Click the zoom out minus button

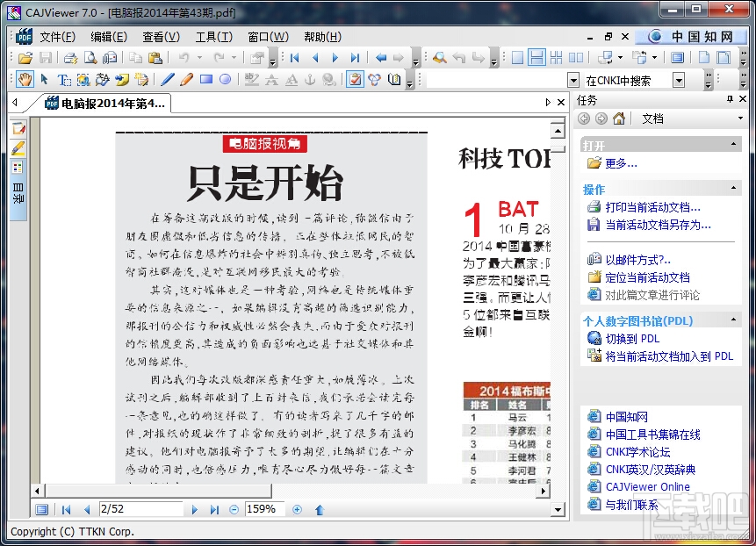pyautogui.click(x=234, y=509)
